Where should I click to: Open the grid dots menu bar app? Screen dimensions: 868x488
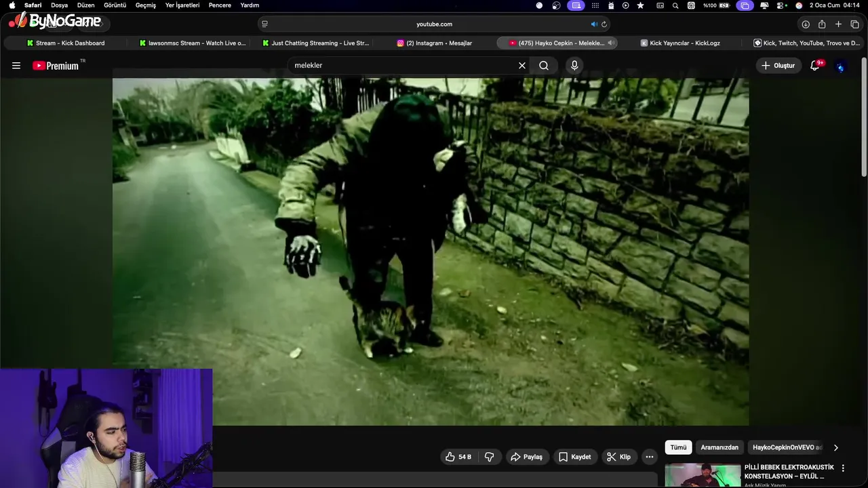tap(595, 5)
